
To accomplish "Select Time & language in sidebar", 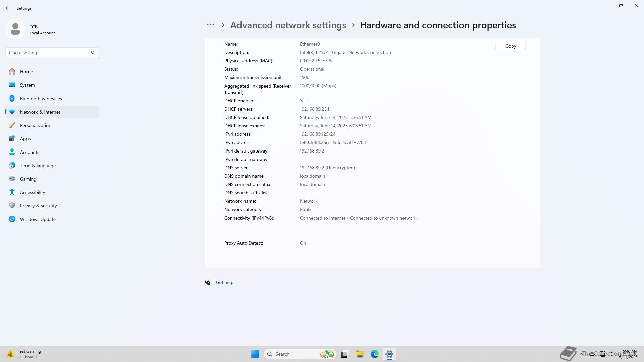I will click(x=38, y=166).
